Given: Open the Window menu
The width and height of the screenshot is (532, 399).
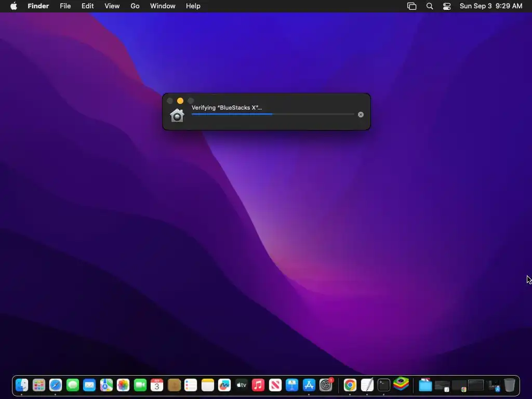Looking at the screenshot, I should [x=163, y=6].
